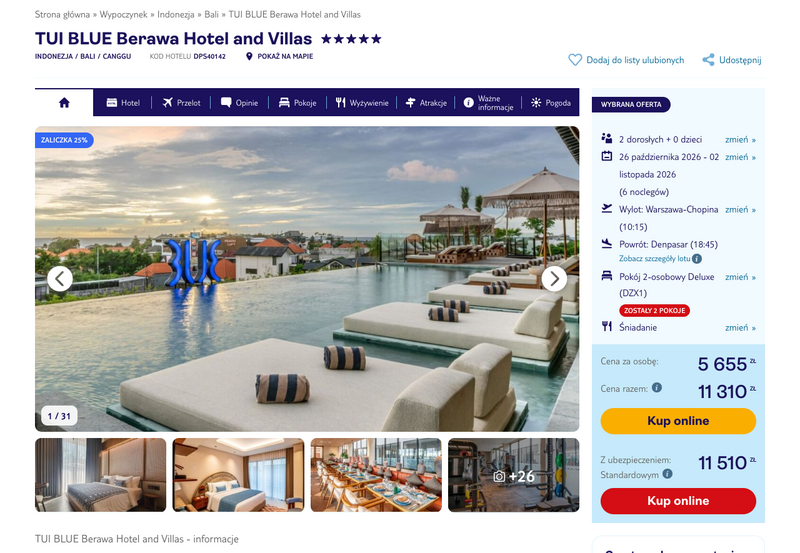Switch to the Pogoda tab
Image resolution: width=800 pixels, height=553 pixels.
pos(551,103)
